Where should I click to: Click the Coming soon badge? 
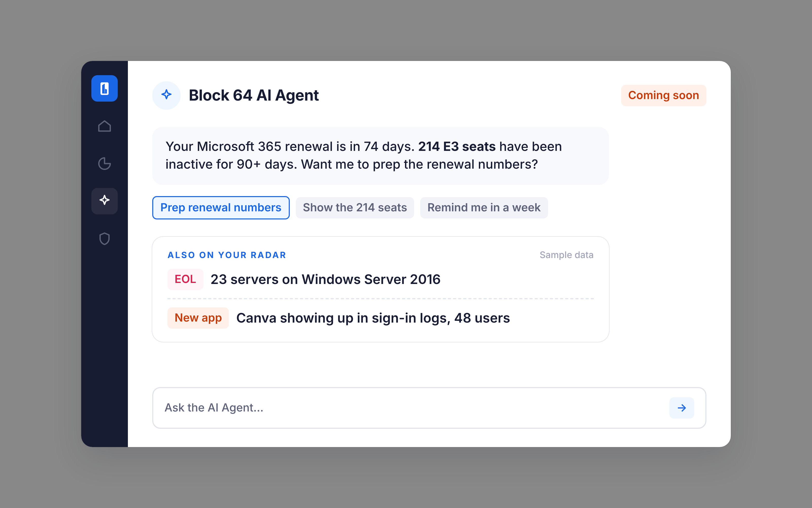[663, 96]
